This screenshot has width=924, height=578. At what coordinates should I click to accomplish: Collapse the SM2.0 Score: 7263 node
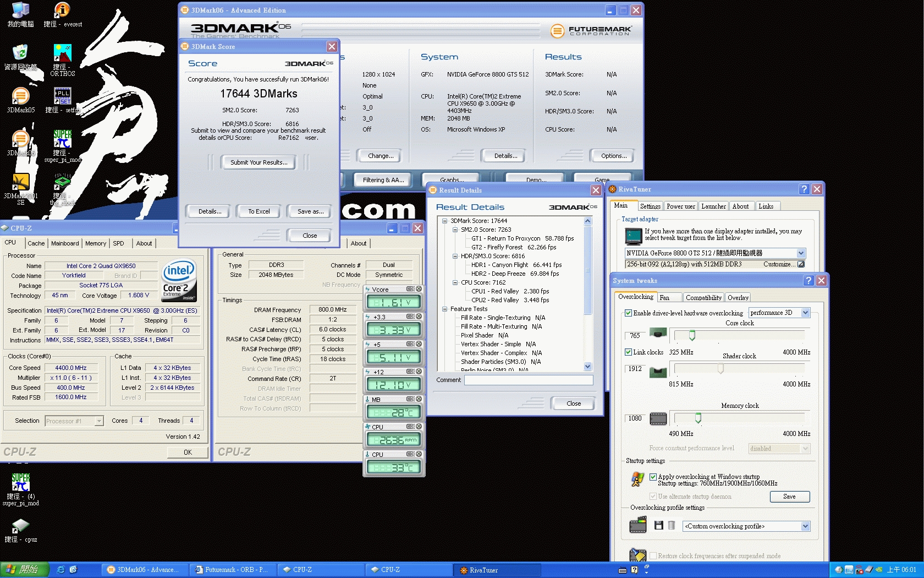(455, 230)
